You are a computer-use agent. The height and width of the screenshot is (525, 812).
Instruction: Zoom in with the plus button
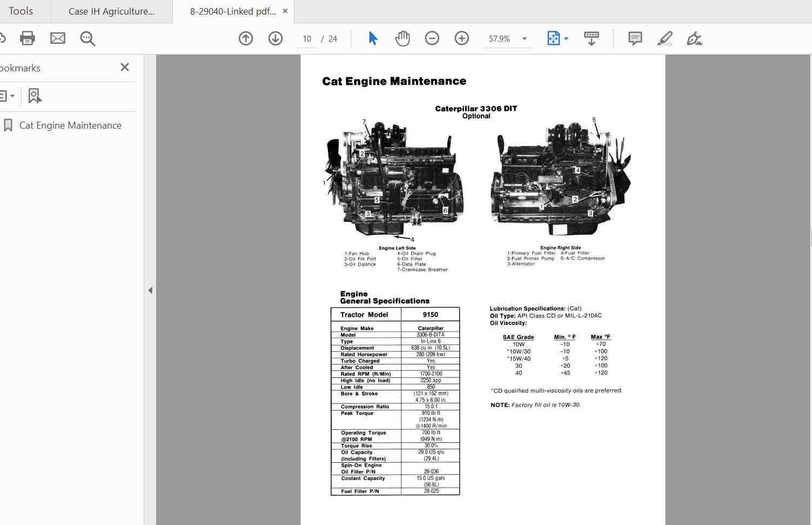pos(462,38)
